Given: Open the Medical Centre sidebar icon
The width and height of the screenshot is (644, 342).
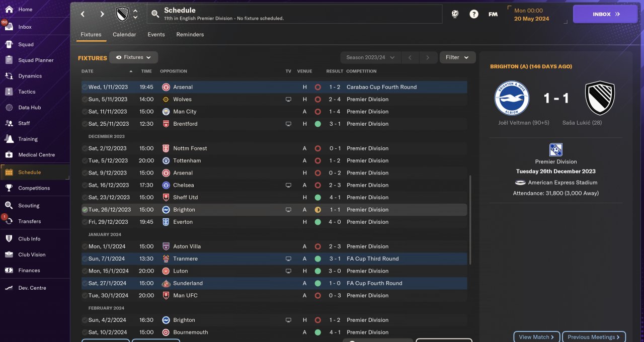Looking at the screenshot, I should 9,154.
